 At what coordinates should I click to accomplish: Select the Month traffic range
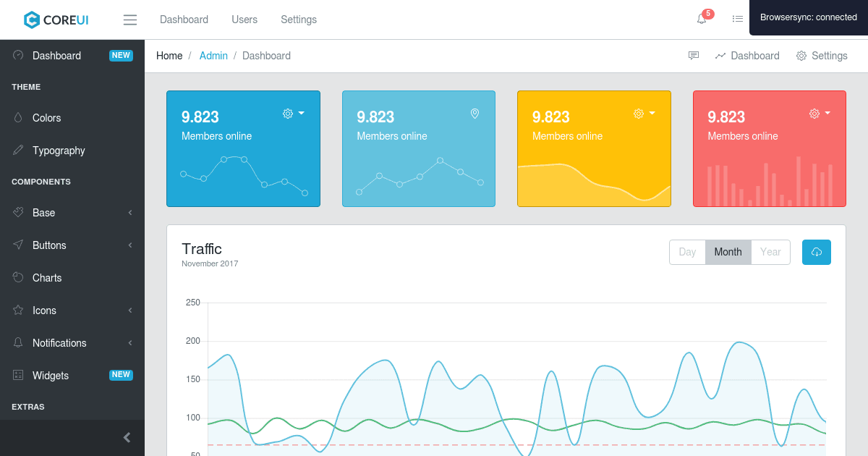[728, 252]
